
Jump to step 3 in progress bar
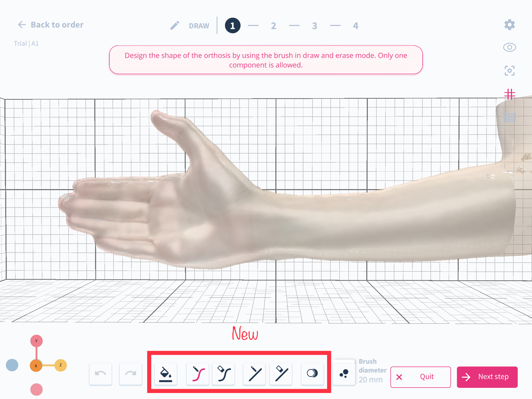315,26
